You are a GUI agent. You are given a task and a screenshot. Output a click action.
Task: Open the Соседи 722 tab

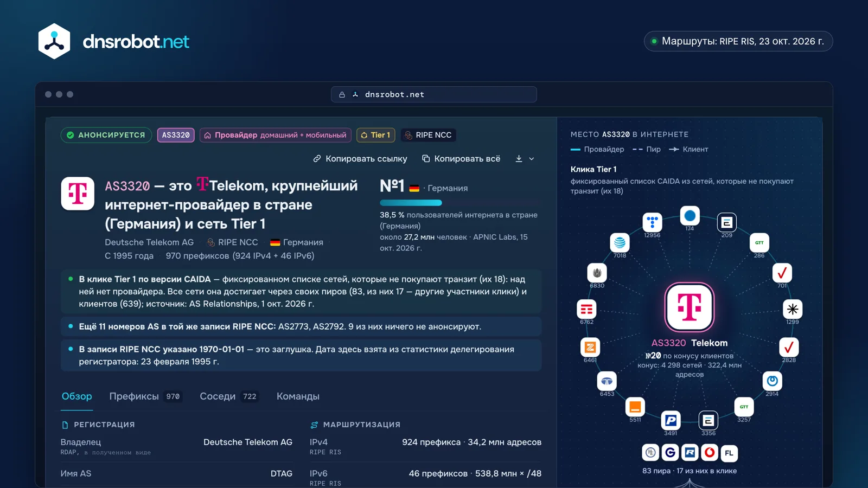(229, 396)
